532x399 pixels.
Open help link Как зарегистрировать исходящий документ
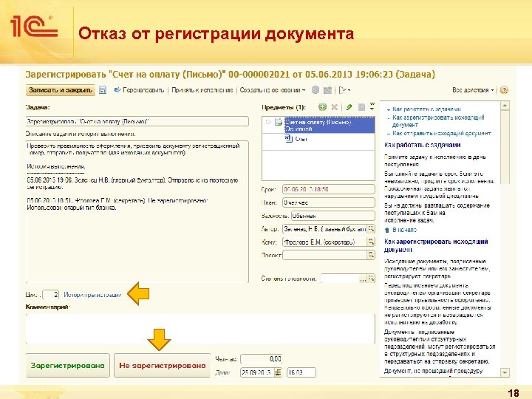pyautogui.click(x=438, y=120)
